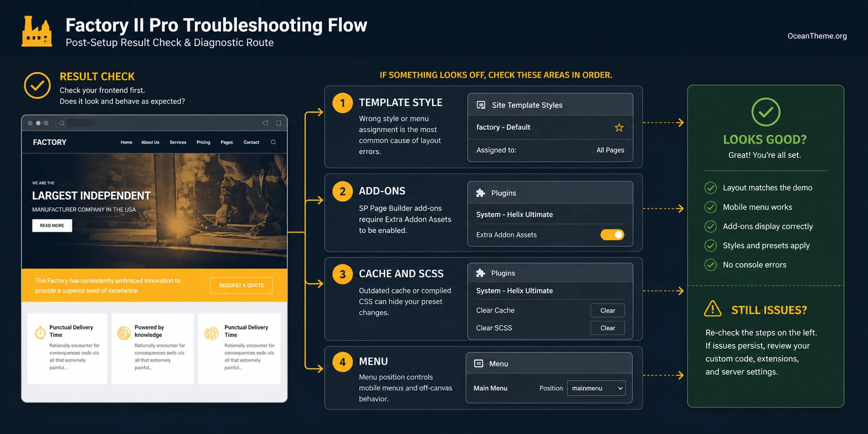Click the TEMPLATE STYLE heading
The height and width of the screenshot is (434, 868).
(x=401, y=102)
